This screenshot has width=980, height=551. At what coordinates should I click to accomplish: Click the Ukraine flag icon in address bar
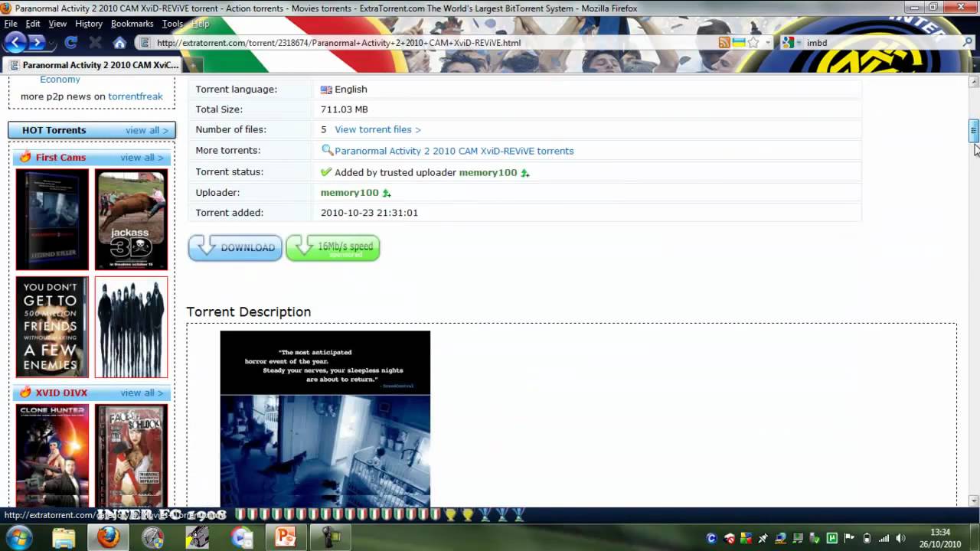click(739, 43)
